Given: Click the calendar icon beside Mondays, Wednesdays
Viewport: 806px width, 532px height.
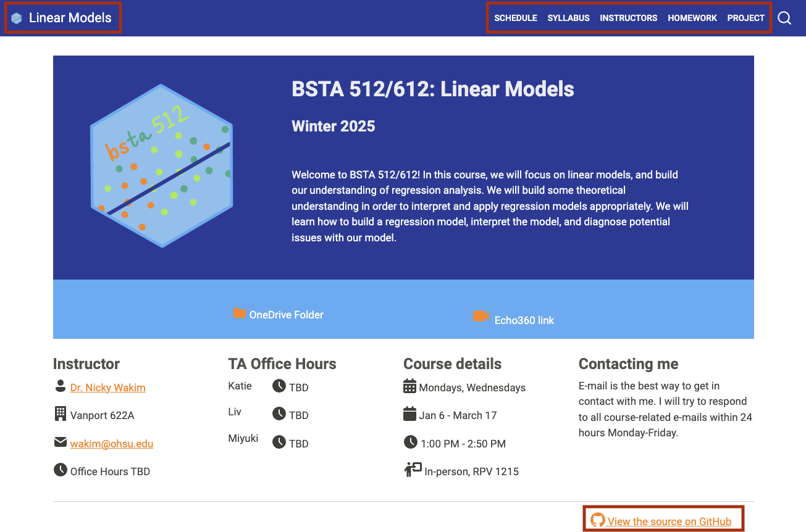Looking at the screenshot, I should [409, 386].
